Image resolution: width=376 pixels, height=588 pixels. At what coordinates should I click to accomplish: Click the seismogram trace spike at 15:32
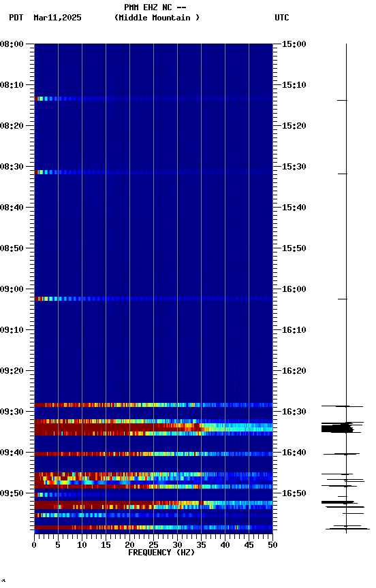coord(342,174)
